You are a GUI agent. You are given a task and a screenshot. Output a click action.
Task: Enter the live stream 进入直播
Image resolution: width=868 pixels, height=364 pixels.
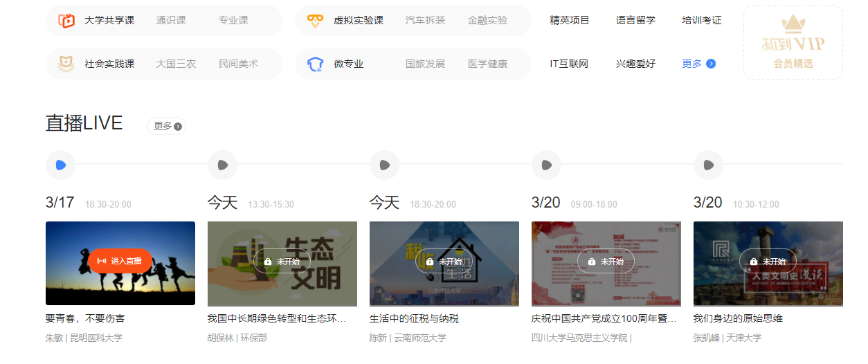pos(120,261)
